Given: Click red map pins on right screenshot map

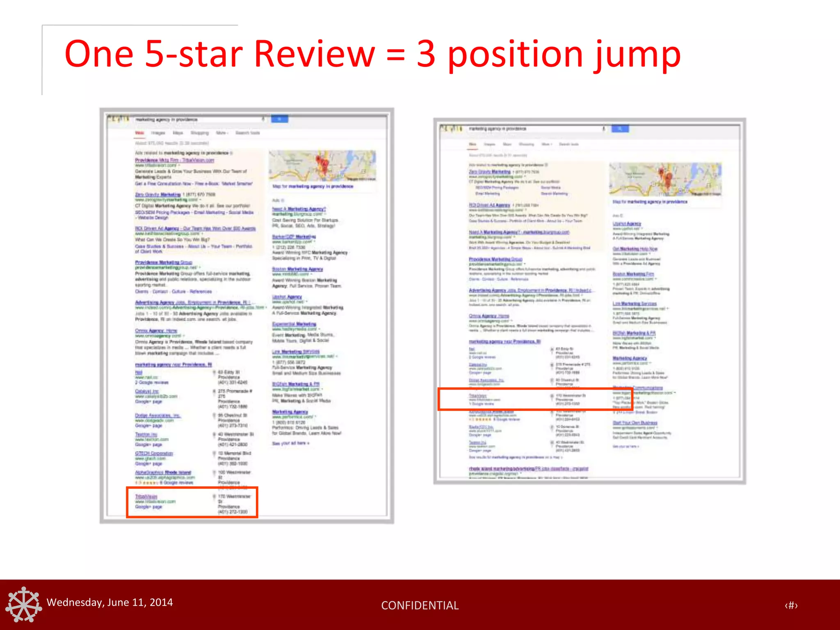Looking at the screenshot, I should pos(665,177).
